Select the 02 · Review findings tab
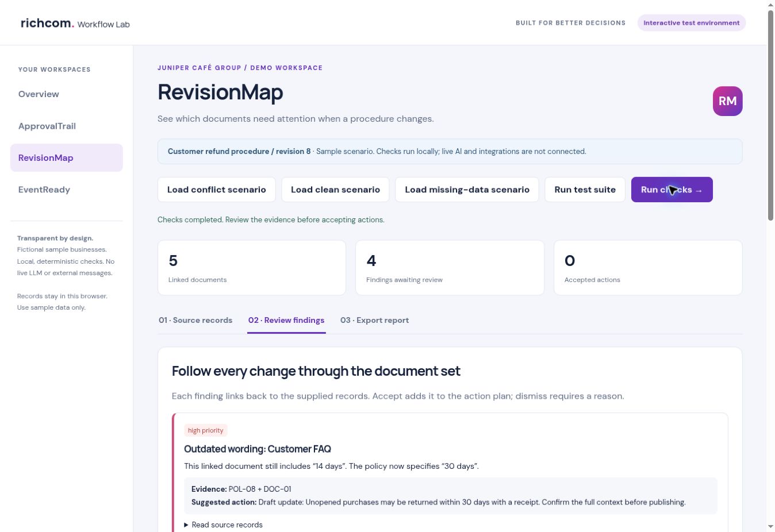 point(286,320)
